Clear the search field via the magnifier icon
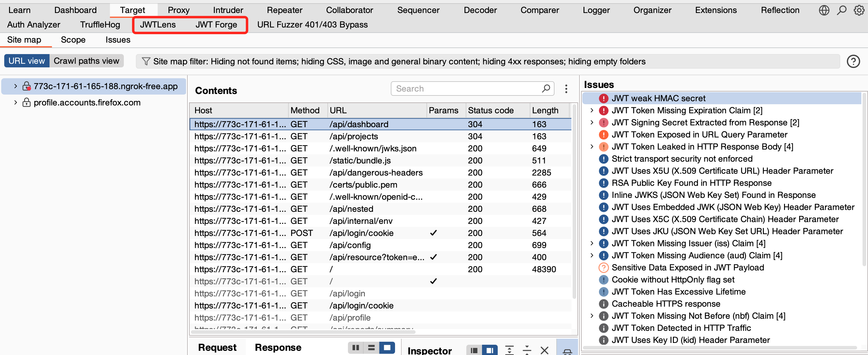This screenshot has width=868, height=355. pyautogui.click(x=546, y=88)
